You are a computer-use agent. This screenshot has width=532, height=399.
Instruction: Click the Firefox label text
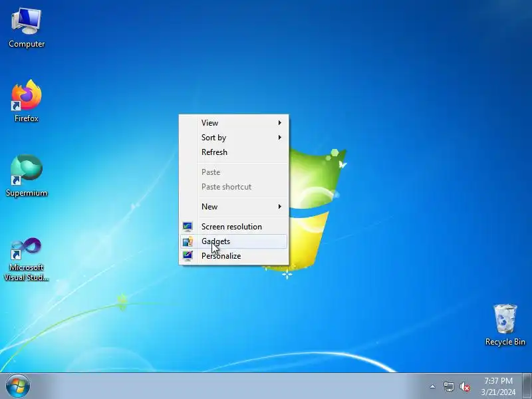(27, 118)
